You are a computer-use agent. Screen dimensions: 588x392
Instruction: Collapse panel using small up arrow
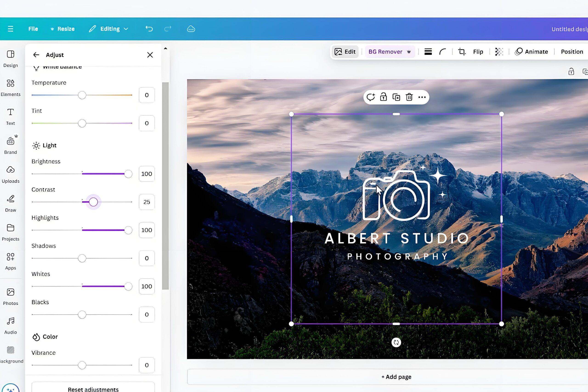pyautogui.click(x=166, y=48)
